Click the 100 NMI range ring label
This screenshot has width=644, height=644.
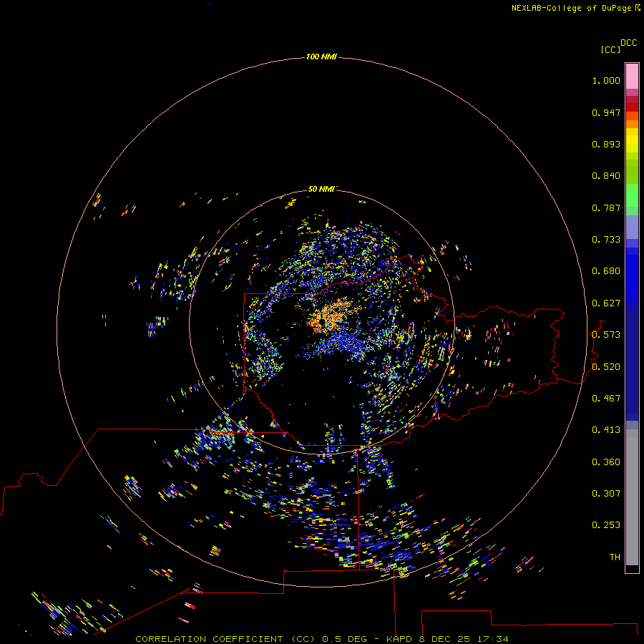click(321, 57)
